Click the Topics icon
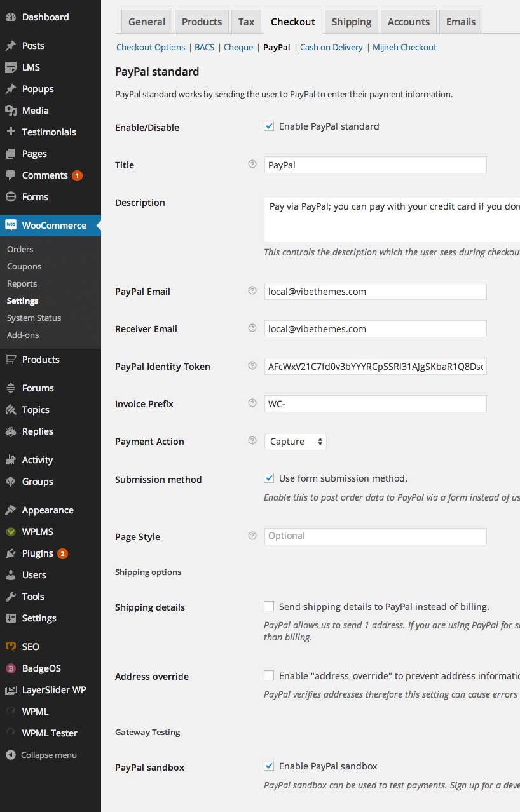Viewport: 520px width, 812px height. pos(11,410)
